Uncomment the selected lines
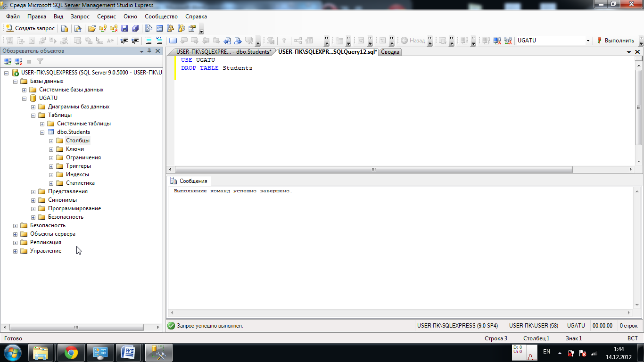Image resolution: width=644 pixels, height=362 pixels. coord(159,41)
